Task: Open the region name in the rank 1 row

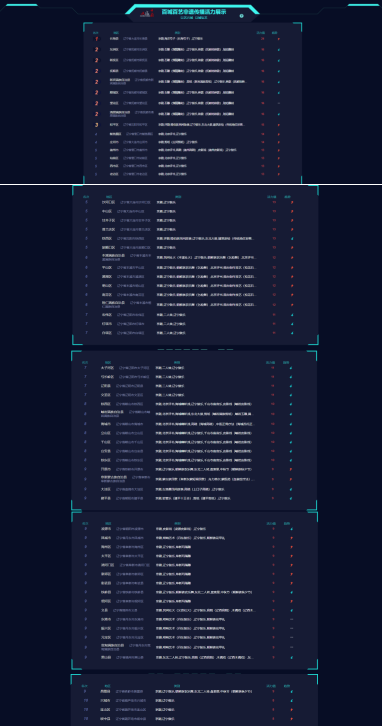Action: pyautogui.click(x=114, y=39)
